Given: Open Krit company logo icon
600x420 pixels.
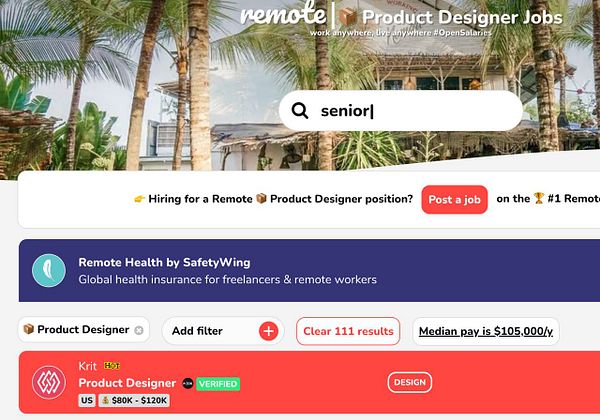Looking at the screenshot, I should pos(49,382).
